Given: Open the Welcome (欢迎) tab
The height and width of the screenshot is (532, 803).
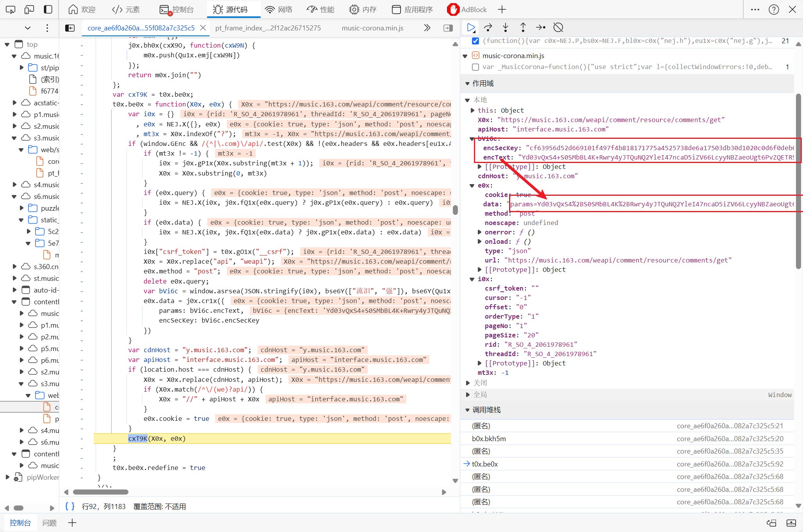Looking at the screenshot, I should click(x=82, y=9).
